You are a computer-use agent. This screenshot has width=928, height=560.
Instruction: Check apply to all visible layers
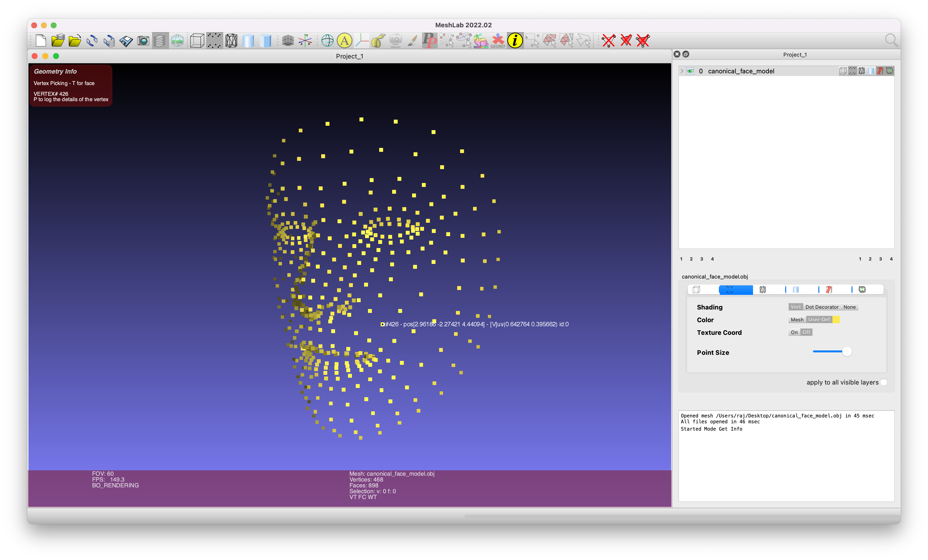[884, 382]
